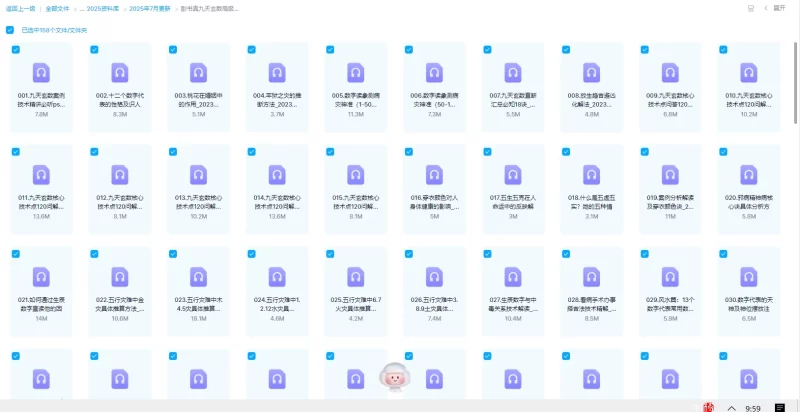Click the astronaut mascot assistant icon
Screen dimensions: 800x412
[x=397, y=375]
